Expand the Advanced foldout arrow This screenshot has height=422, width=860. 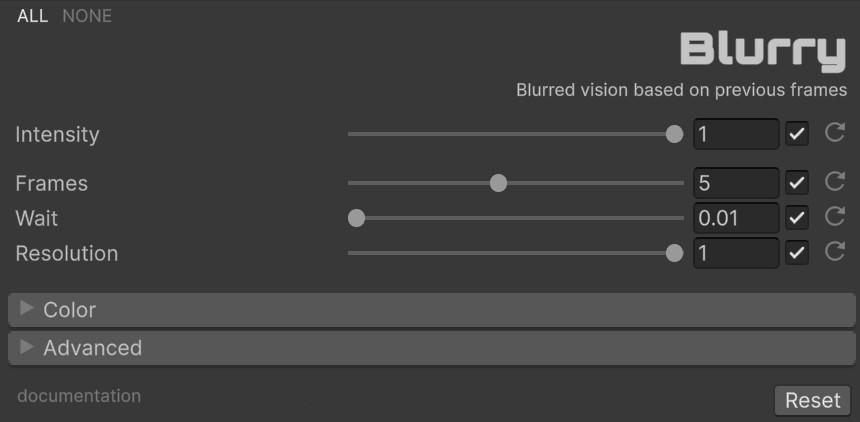(x=27, y=347)
